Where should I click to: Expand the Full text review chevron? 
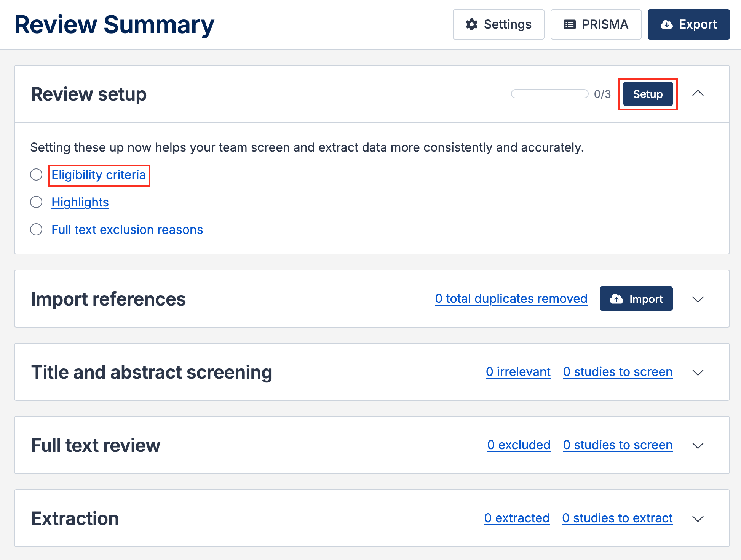coord(698,446)
